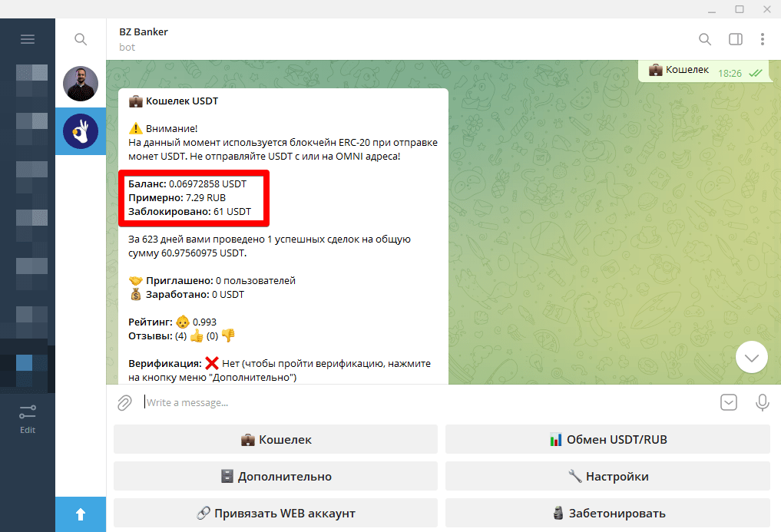Toggle the bot keyboard panel icon

pos(729,402)
